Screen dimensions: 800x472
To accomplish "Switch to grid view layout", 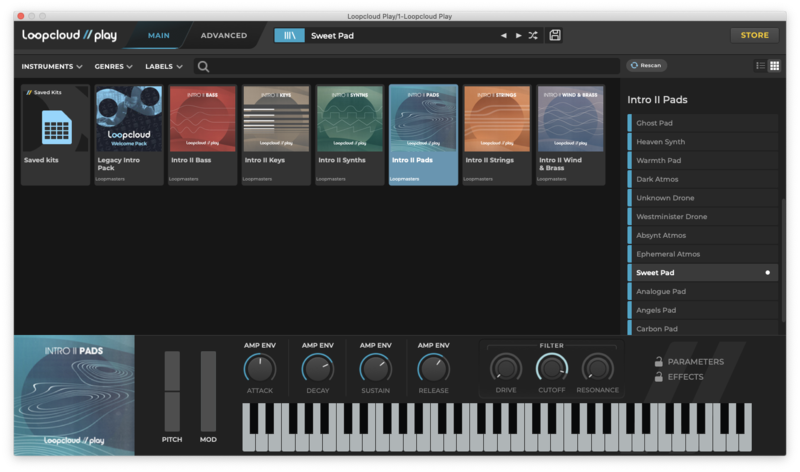I will click(774, 66).
